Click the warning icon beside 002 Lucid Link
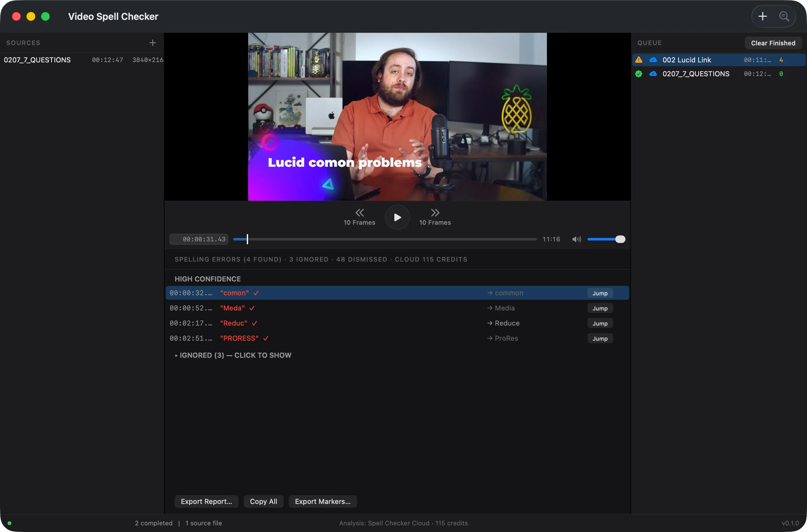Image resolution: width=807 pixels, height=532 pixels. 639,60
